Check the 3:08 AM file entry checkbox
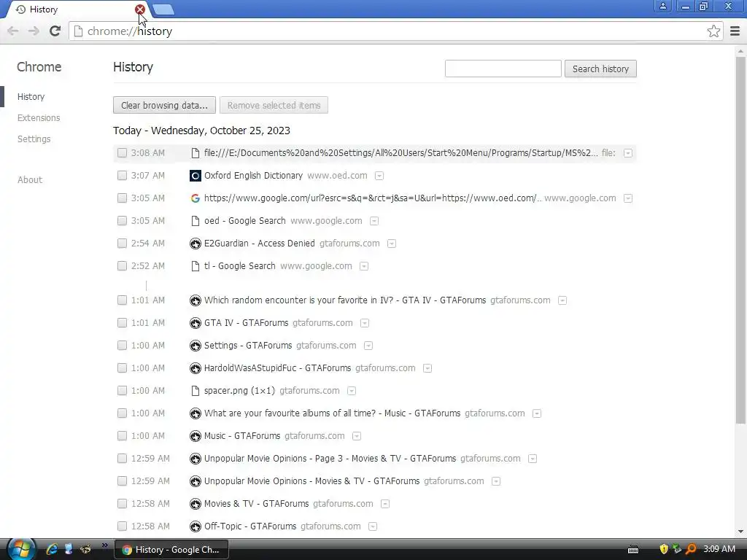 click(123, 153)
